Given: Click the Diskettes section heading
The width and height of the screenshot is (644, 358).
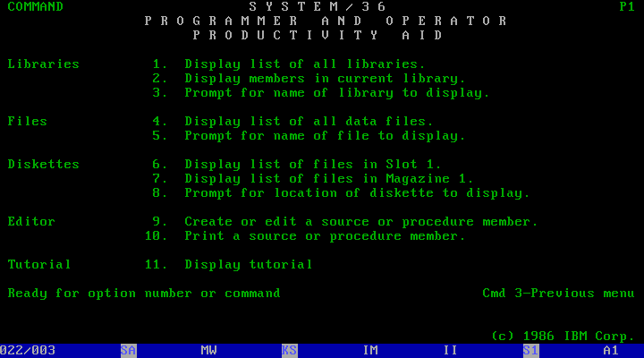Looking at the screenshot, I should [44, 165].
